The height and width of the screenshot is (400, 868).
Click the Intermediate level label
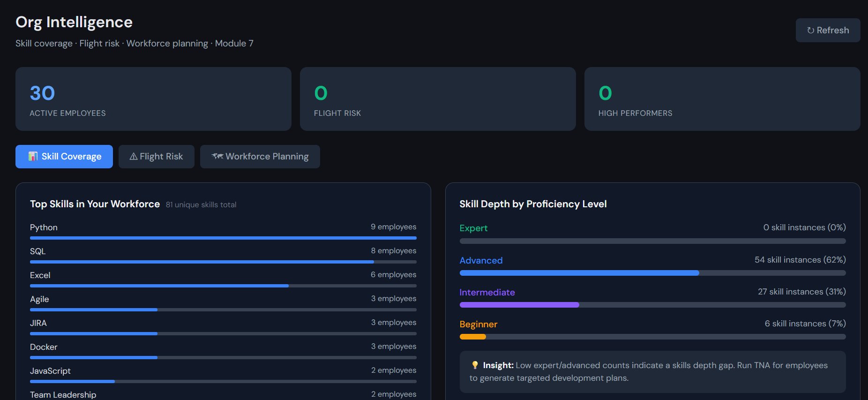tap(487, 292)
